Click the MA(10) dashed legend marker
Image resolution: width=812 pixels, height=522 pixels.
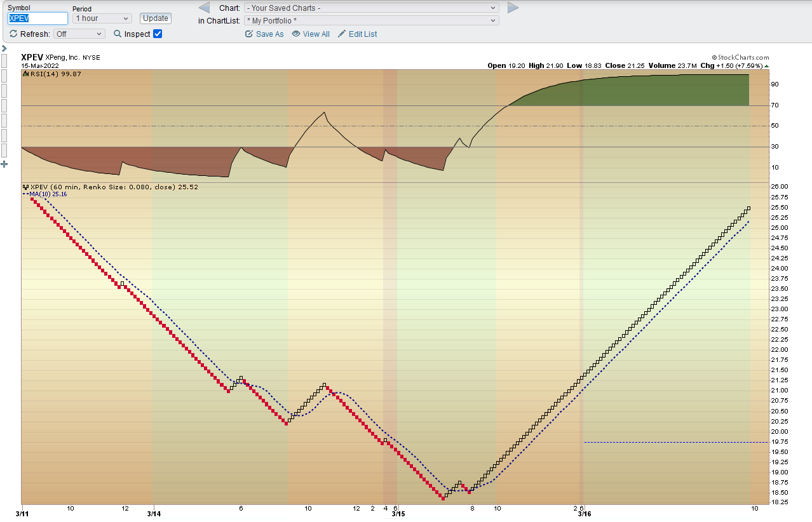point(26,194)
